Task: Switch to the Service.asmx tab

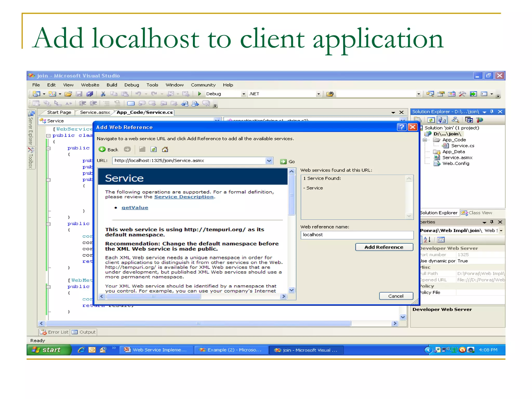Action: 95,112
